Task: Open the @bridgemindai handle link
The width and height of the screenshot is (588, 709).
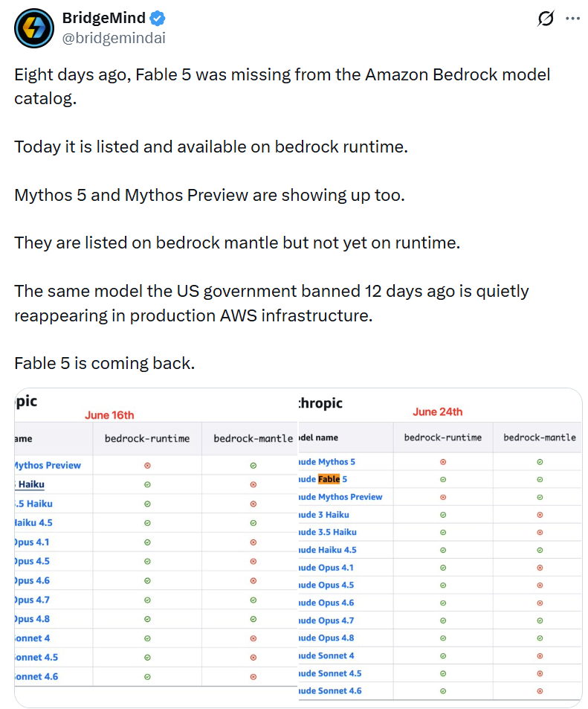Action: 114,38
